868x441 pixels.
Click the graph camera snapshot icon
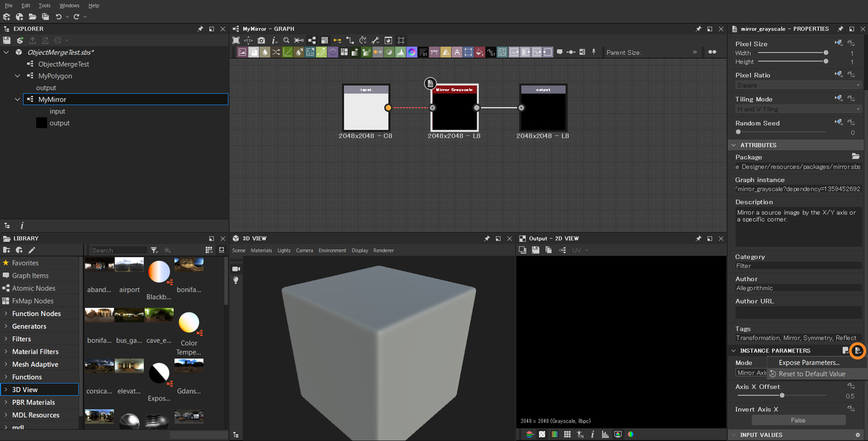click(x=261, y=41)
